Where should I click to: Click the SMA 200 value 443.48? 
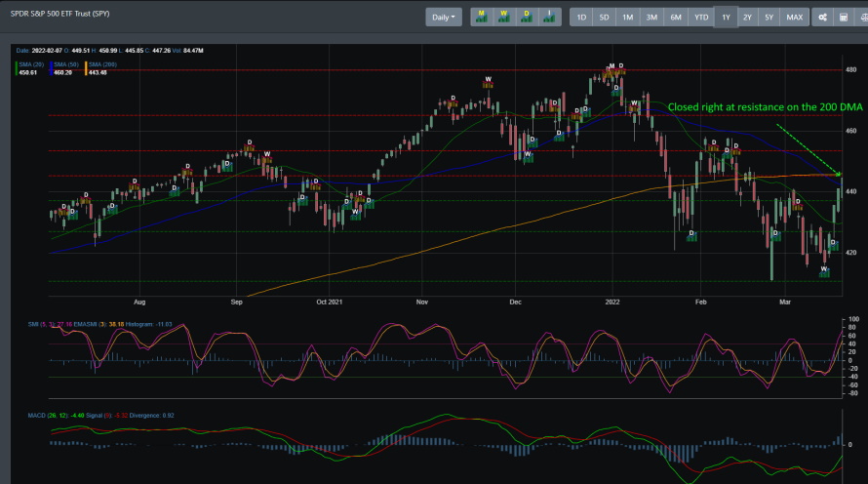(98, 72)
